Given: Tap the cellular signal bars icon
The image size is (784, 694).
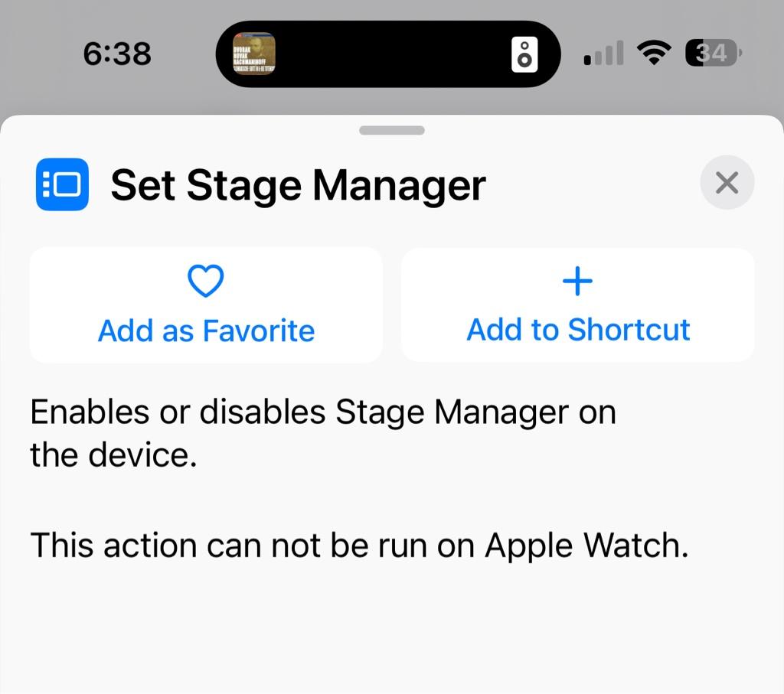Looking at the screenshot, I should [x=603, y=54].
